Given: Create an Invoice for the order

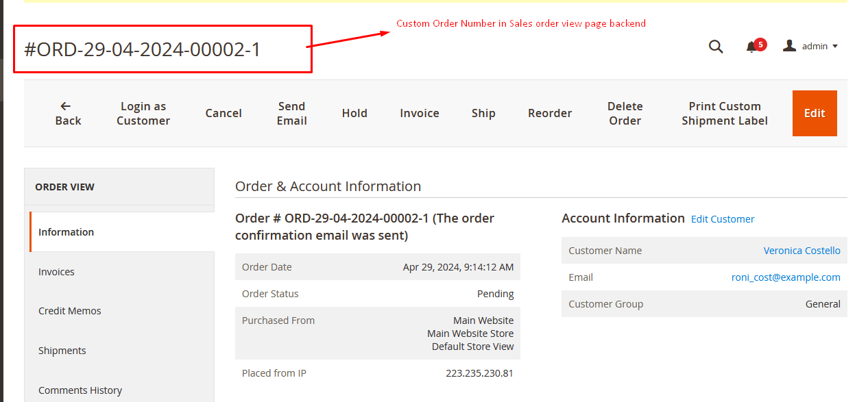Looking at the screenshot, I should (420, 113).
